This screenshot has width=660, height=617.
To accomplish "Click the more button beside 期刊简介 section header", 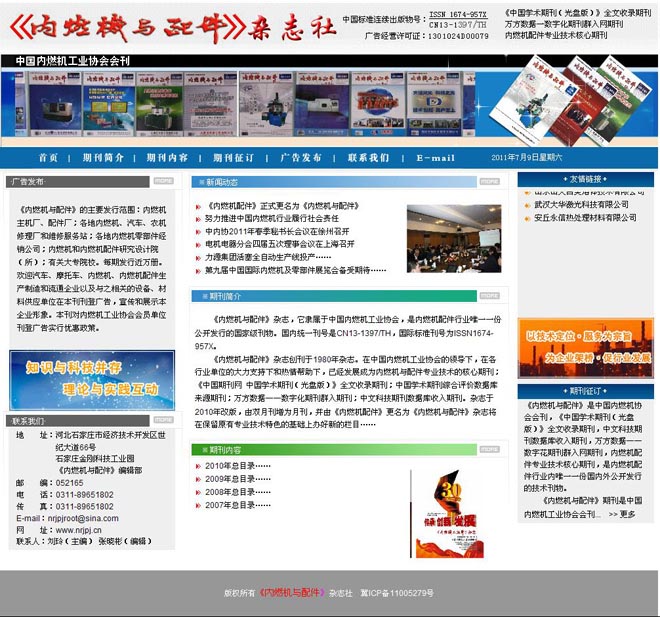I will tap(490, 296).
